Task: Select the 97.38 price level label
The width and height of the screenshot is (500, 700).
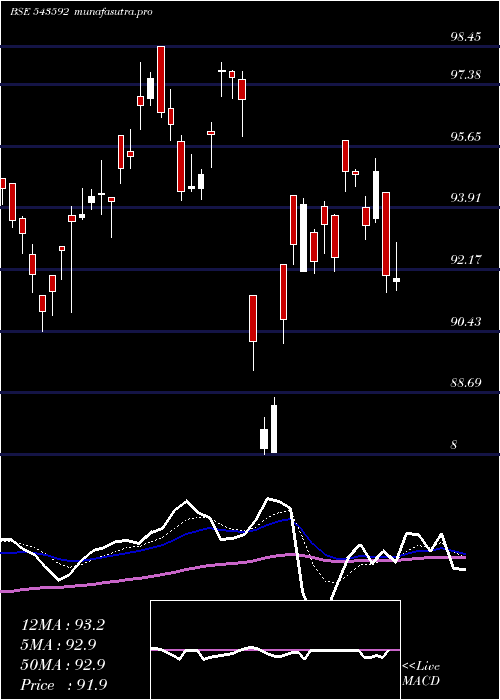Action: (465, 75)
